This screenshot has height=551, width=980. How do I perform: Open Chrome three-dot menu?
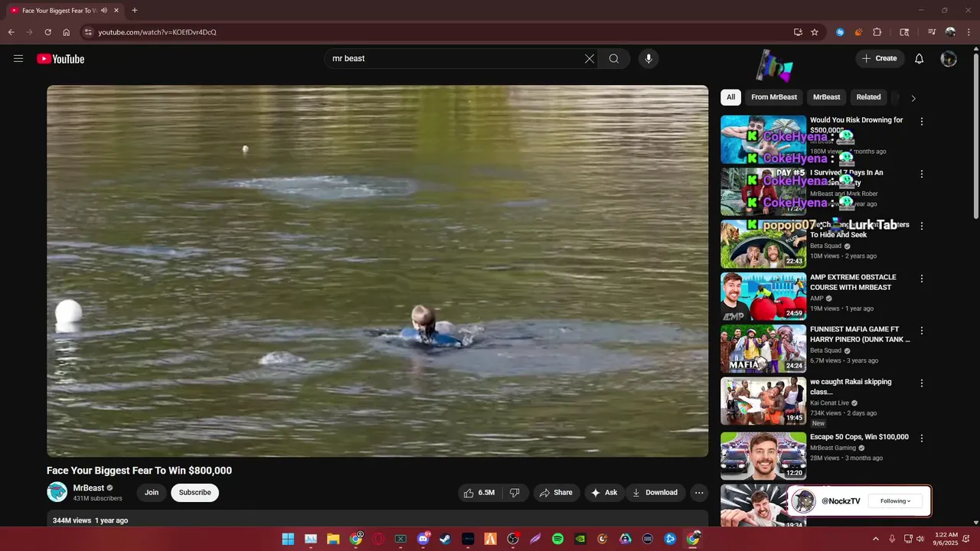point(969,32)
